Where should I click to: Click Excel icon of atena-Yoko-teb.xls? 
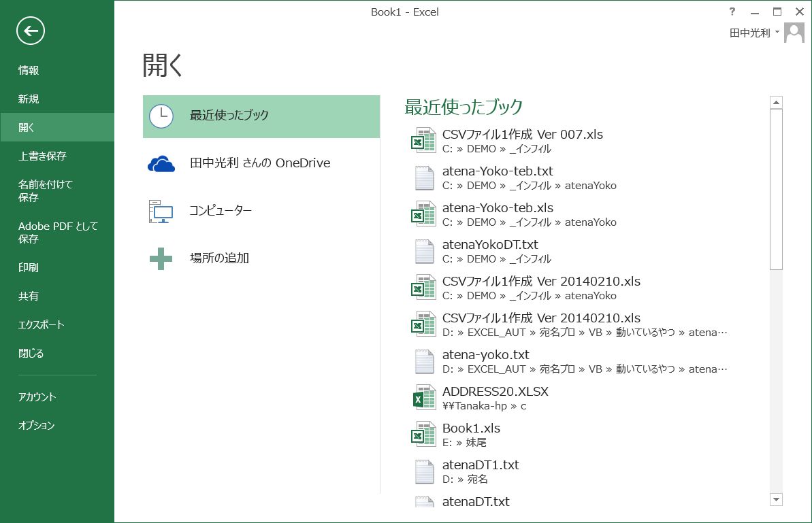(423, 214)
